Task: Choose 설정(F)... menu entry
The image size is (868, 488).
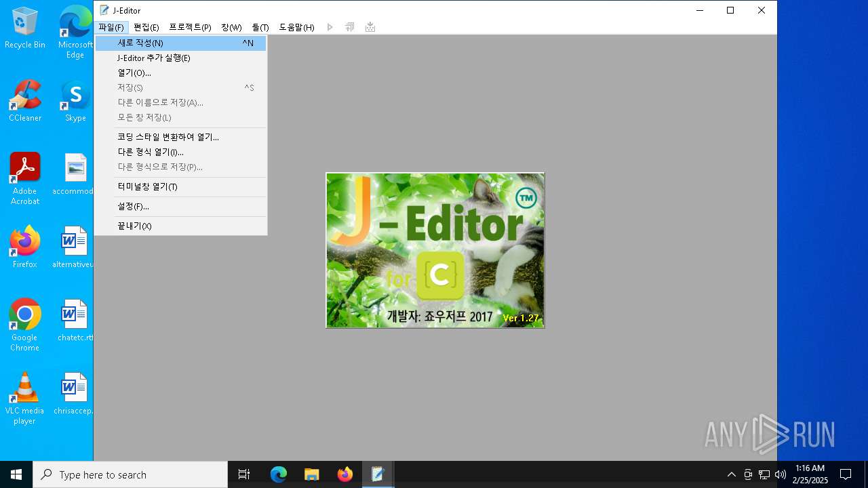Action: 180,206
